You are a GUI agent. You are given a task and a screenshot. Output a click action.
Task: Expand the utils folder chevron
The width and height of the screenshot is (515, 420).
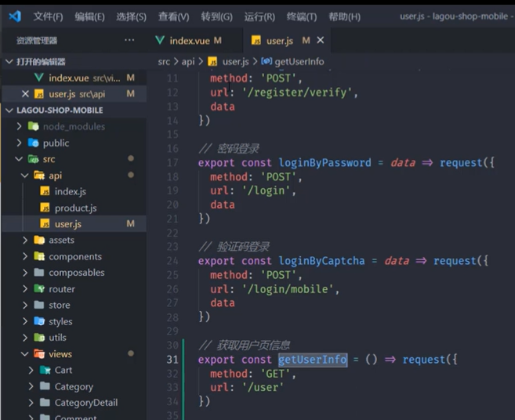pyautogui.click(x=25, y=337)
